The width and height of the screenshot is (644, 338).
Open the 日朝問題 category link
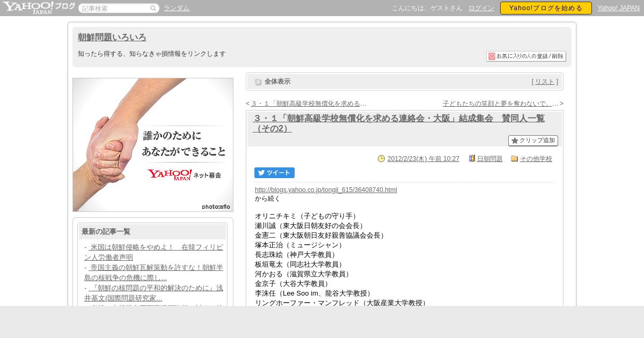(x=490, y=159)
